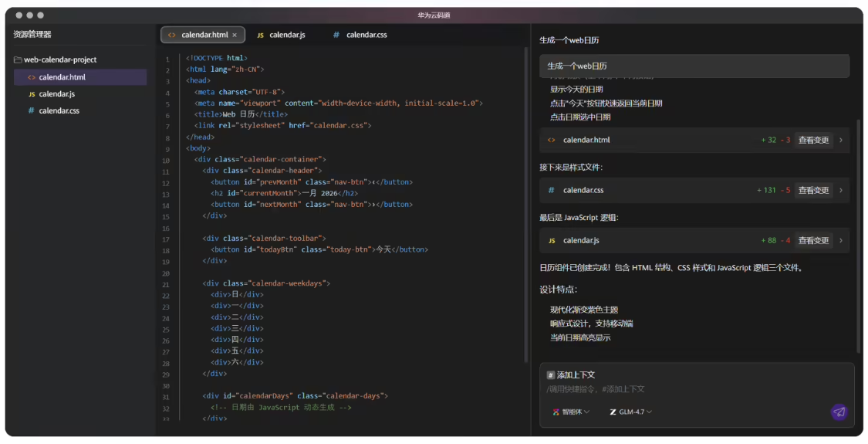Screen dimensions: 868x444
Task: Expand the calendar.js change card chevron
Action: [x=841, y=241]
